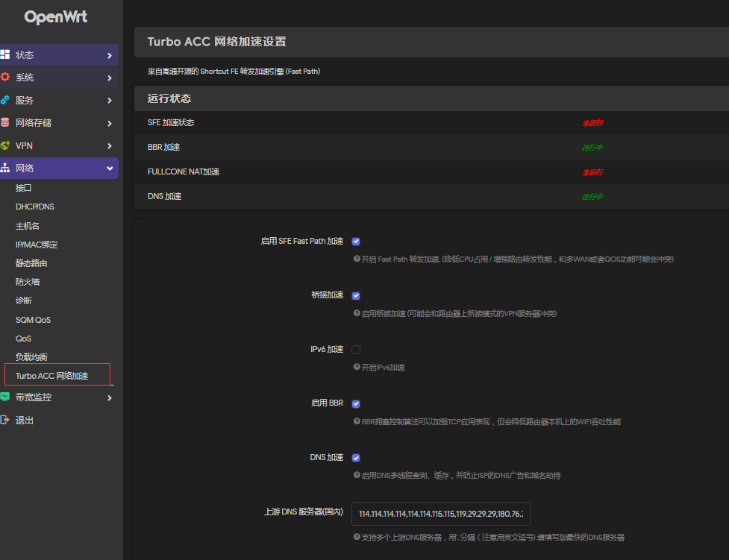This screenshot has height=560, width=729.
Task: Open the 接口 submenu item
Action: (24, 188)
